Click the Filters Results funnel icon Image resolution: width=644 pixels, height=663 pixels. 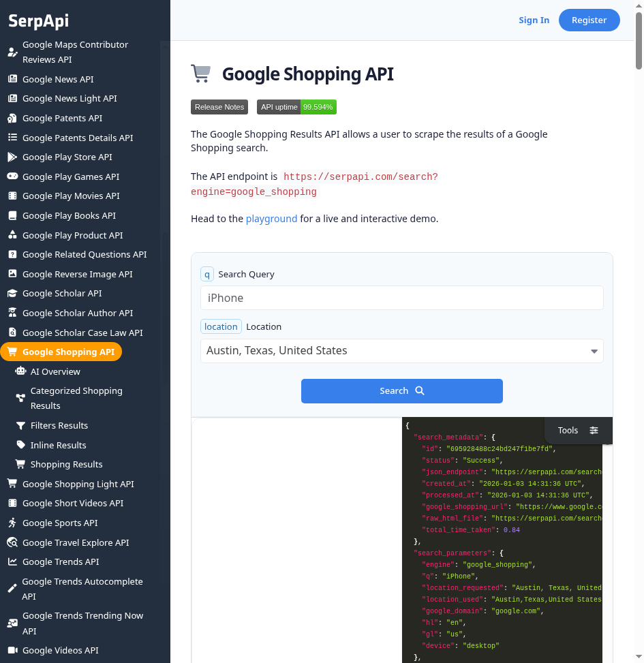(x=20, y=425)
